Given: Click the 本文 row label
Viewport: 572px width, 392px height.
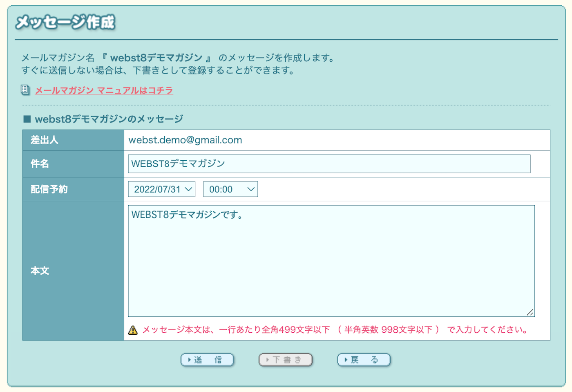Looking at the screenshot, I should [x=40, y=271].
